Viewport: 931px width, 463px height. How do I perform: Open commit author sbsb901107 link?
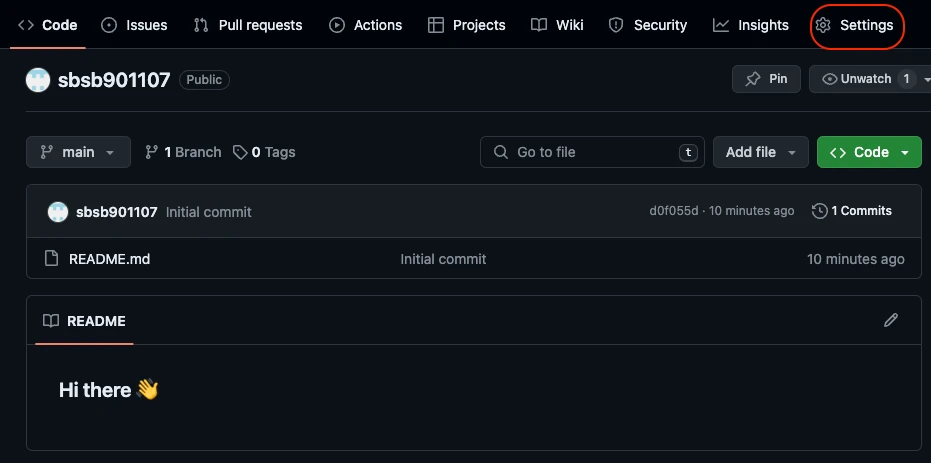117,212
